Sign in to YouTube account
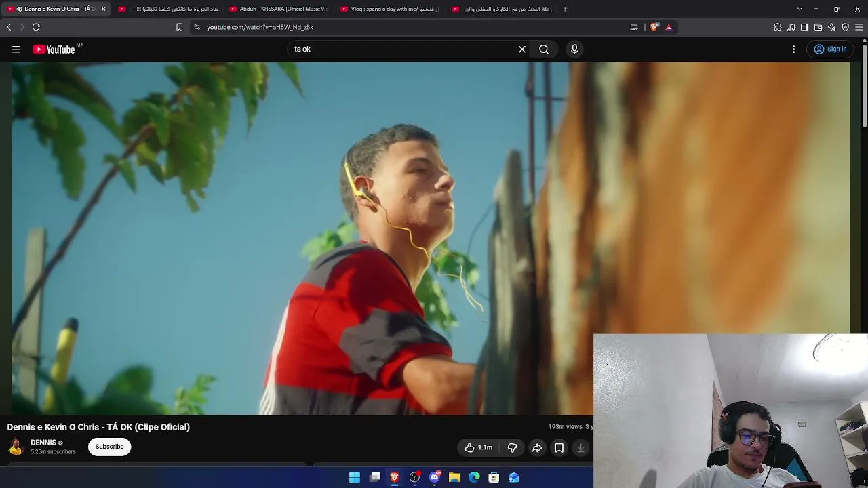 [830, 49]
